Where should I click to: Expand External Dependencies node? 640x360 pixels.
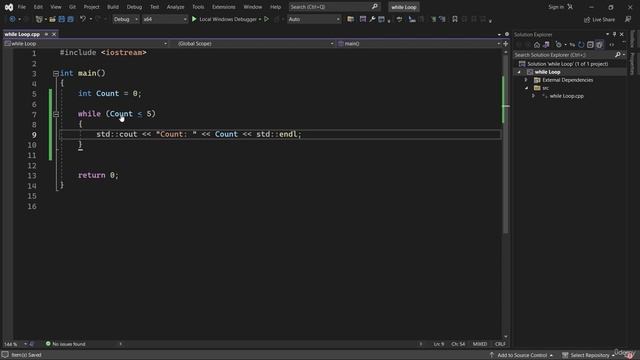[x=526, y=80]
